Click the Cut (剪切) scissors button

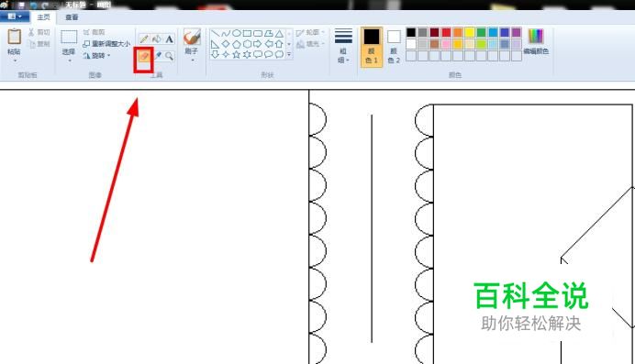tap(39, 32)
